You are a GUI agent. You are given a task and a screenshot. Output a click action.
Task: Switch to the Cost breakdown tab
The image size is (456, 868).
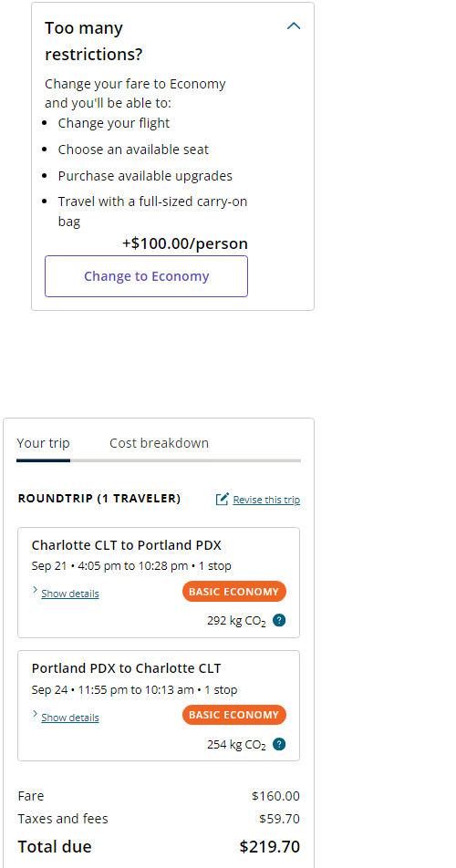(159, 443)
